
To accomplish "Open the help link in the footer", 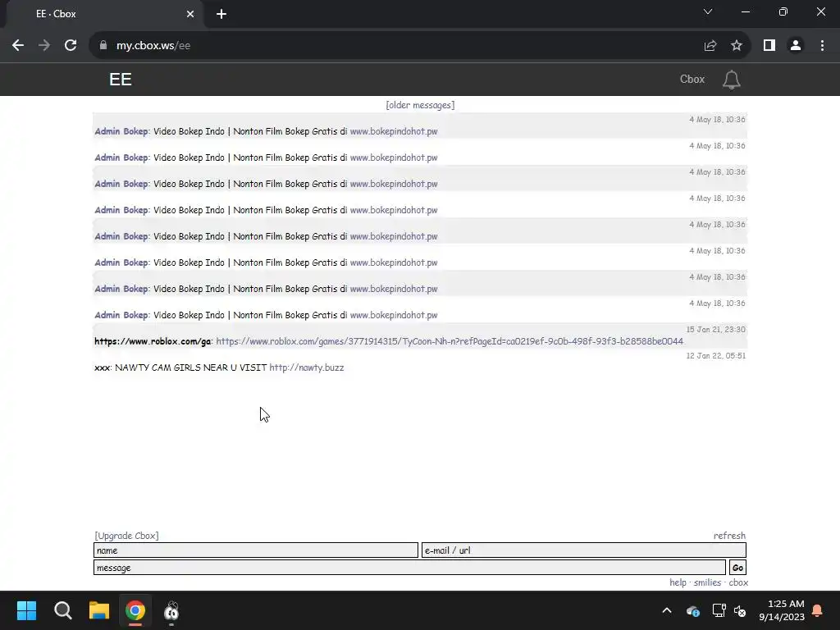I will point(678,582).
